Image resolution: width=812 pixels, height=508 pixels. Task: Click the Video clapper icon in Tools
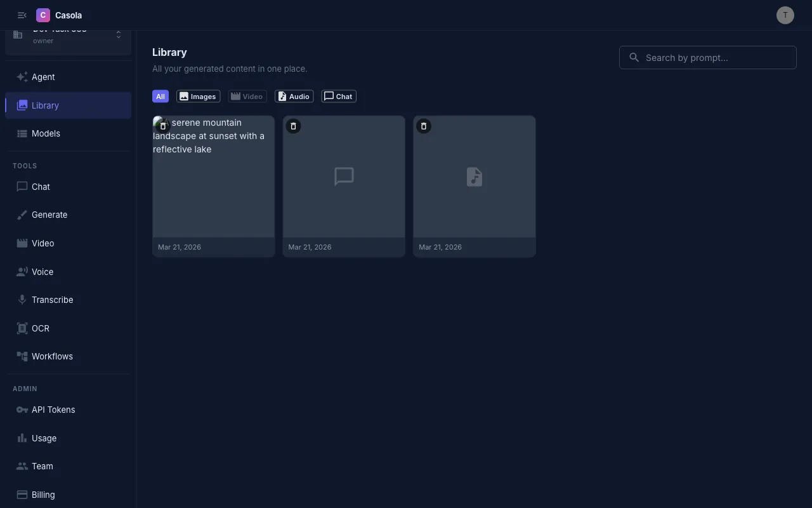tap(22, 243)
